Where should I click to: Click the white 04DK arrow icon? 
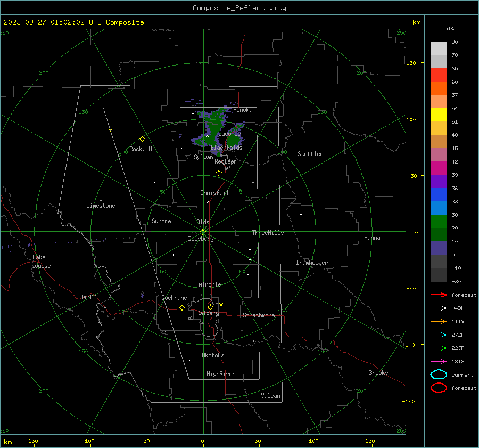point(439,308)
